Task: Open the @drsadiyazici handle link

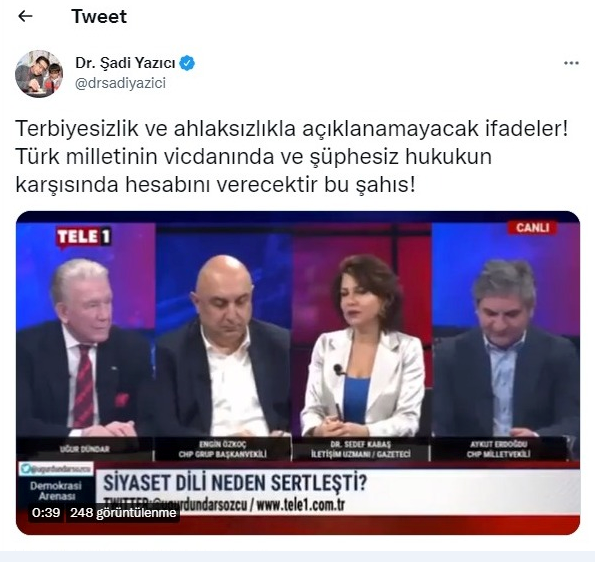Action: pyautogui.click(x=120, y=83)
